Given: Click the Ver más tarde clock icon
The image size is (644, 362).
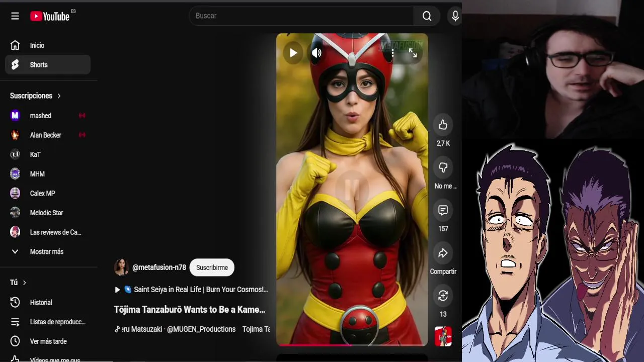Looking at the screenshot, I should coord(15,341).
